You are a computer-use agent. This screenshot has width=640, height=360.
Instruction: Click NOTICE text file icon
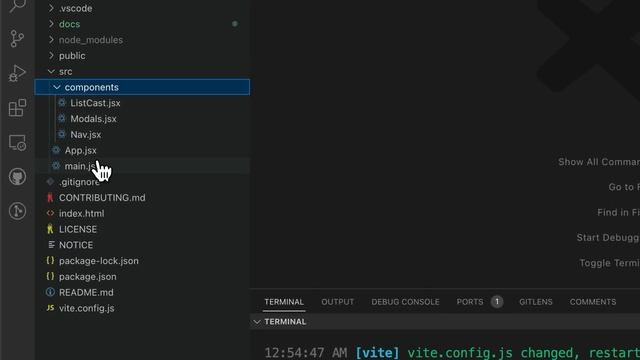[x=51, y=245]
